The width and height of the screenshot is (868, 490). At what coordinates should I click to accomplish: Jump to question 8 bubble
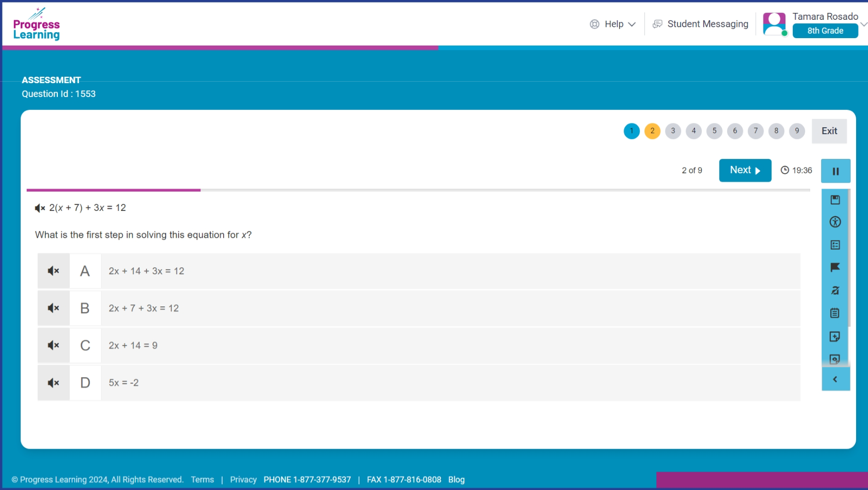(x=777, y=131)
